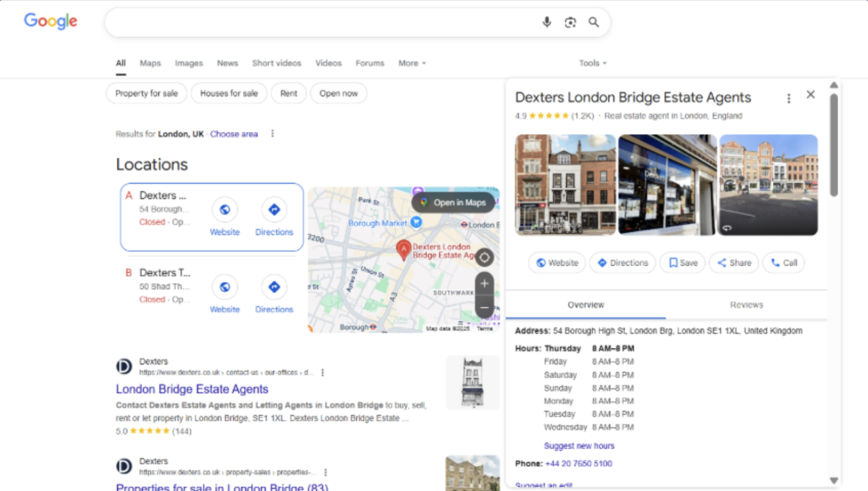This screenshot has width=868, height=491.
Task: Open London Bridge Estate Agents result
Action: click(192, 389)
